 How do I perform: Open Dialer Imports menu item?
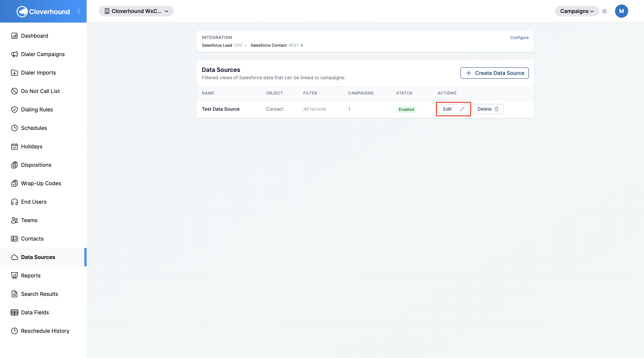click(43, 73)
